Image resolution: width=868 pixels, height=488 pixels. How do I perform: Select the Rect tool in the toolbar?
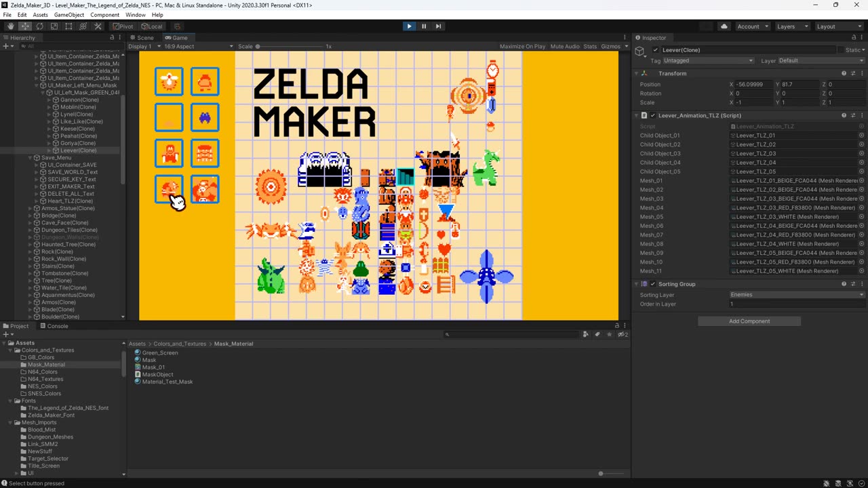[x=68, y=26]
